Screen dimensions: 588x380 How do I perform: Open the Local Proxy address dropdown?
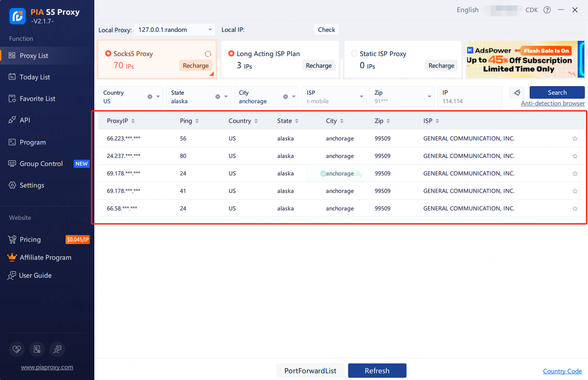coord(209,30)
